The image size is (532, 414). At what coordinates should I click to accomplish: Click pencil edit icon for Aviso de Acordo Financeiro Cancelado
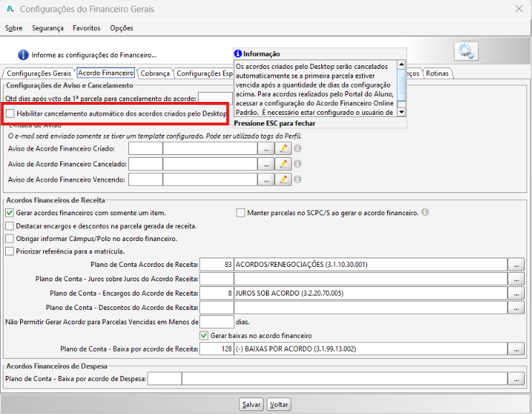283,164
